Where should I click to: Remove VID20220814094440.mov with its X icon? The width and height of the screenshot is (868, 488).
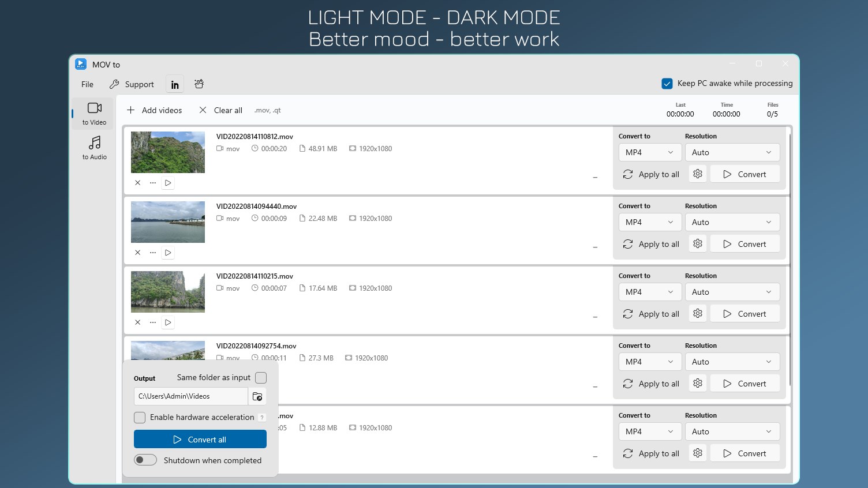coord(137,253)
